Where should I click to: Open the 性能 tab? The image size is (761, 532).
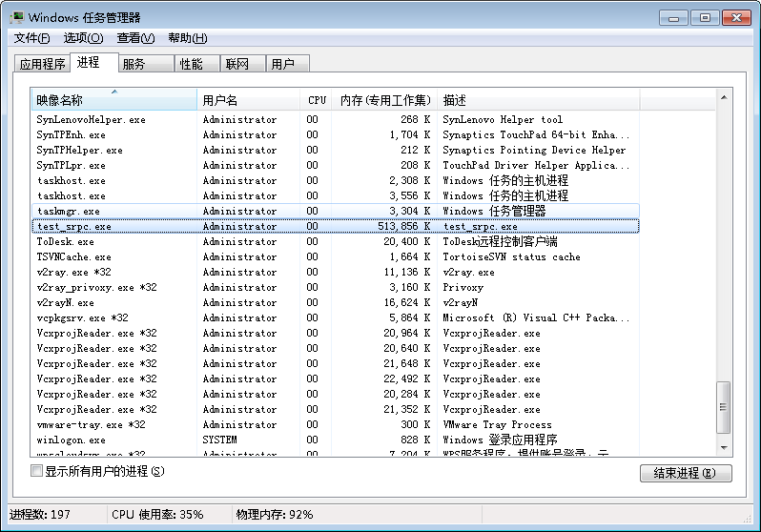[197, 64]
